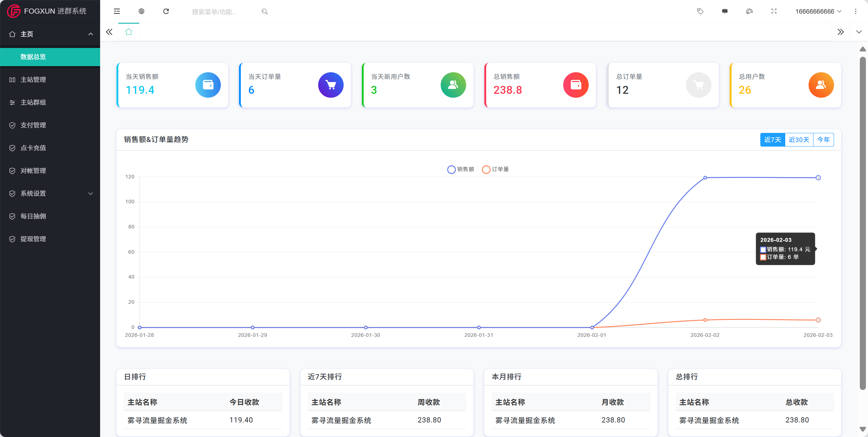Click the page scrollbar down arrow

[863, 429]
